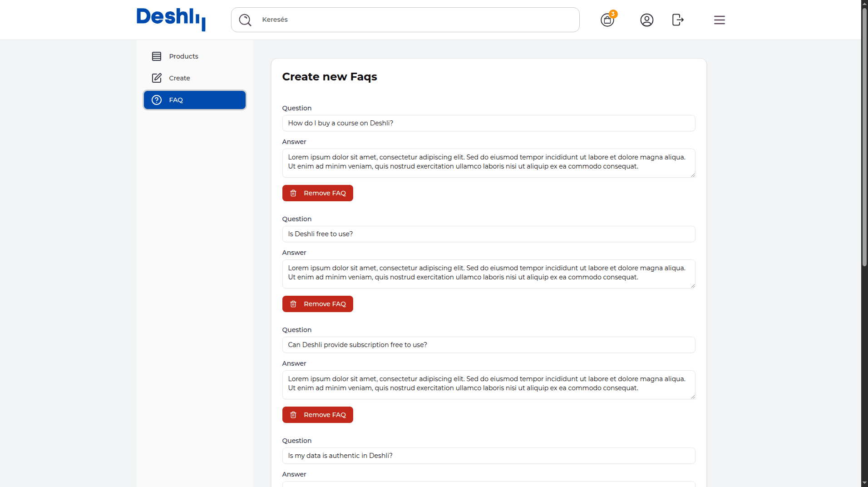This screenshot has width=868, height=487.
Task: Click the page vertical scrollbar down arrow
Action: coord(864,483)
